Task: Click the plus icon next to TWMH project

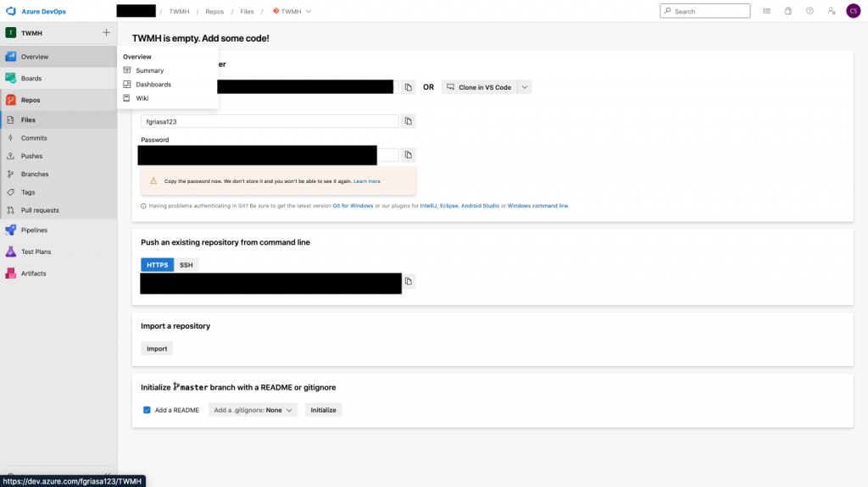Action: [106, 33]
